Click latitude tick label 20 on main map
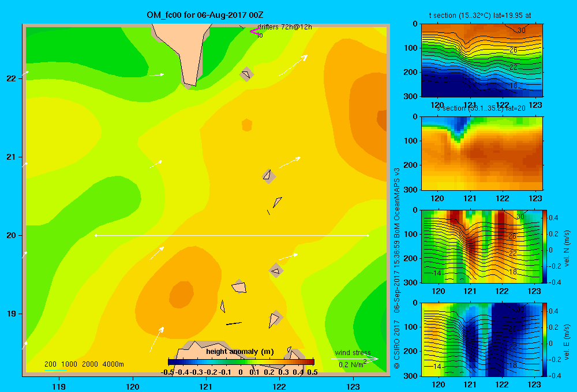 [11, 235]
